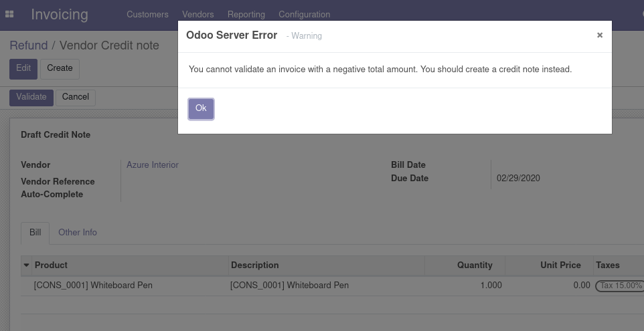This screenshot has height=331, width=644.
Task: Click the 'Vendor' field label
Action: (35, 165)
